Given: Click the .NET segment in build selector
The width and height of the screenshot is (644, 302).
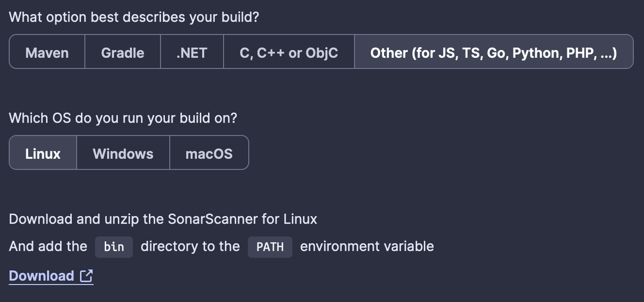Looking at the screenshot, I should [x=192, y=52].
